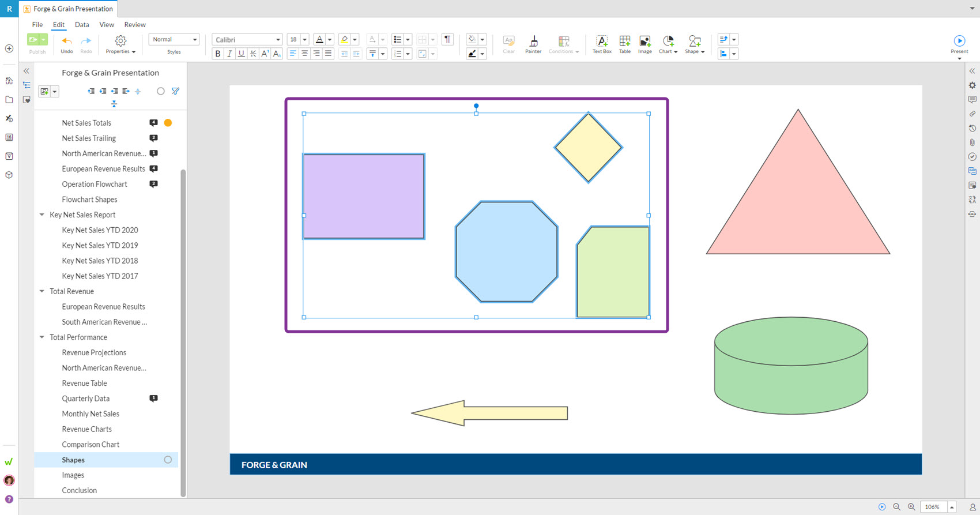Align text to the center

tap(304, 54)
